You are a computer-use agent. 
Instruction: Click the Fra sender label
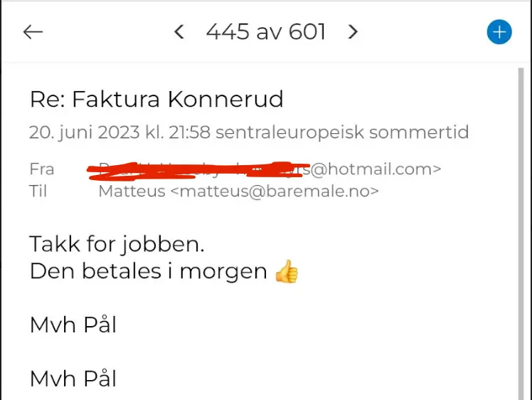click(42, 169)
